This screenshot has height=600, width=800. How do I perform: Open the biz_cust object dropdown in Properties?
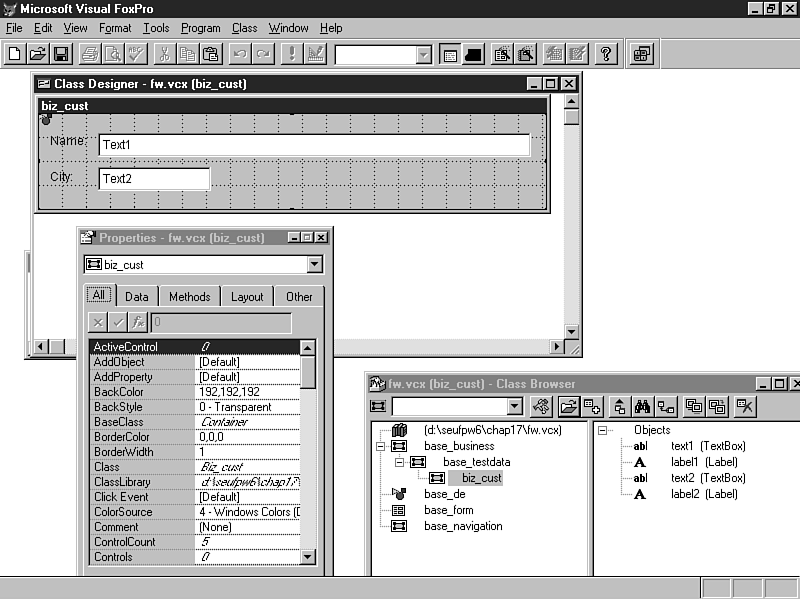(x=315, y=265)
